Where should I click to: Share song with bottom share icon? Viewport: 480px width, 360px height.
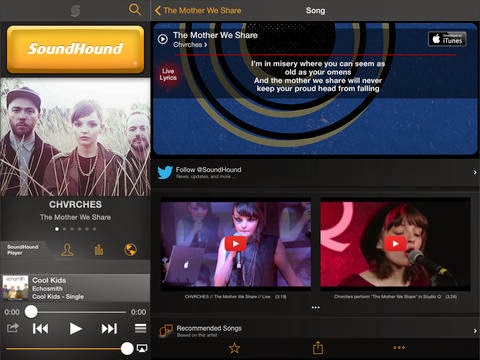pyautogui.click(x=318, y=348)
